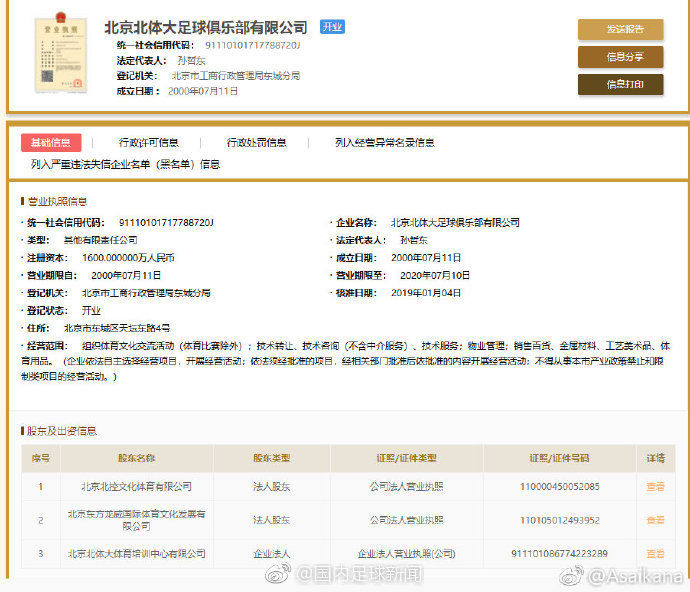Screen dimensions: 690x592
Task: Click business term end 2020年07月10日
Action: 435,276
